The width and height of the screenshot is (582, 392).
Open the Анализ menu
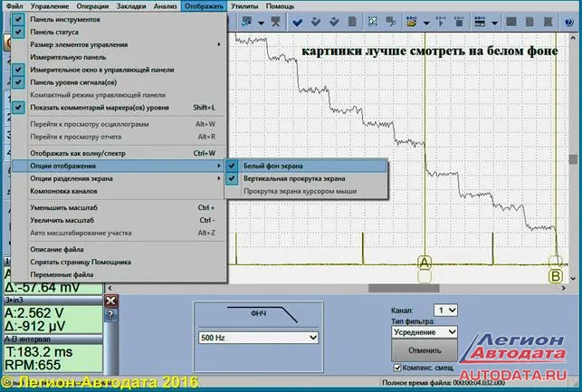[x=165, y=6]
